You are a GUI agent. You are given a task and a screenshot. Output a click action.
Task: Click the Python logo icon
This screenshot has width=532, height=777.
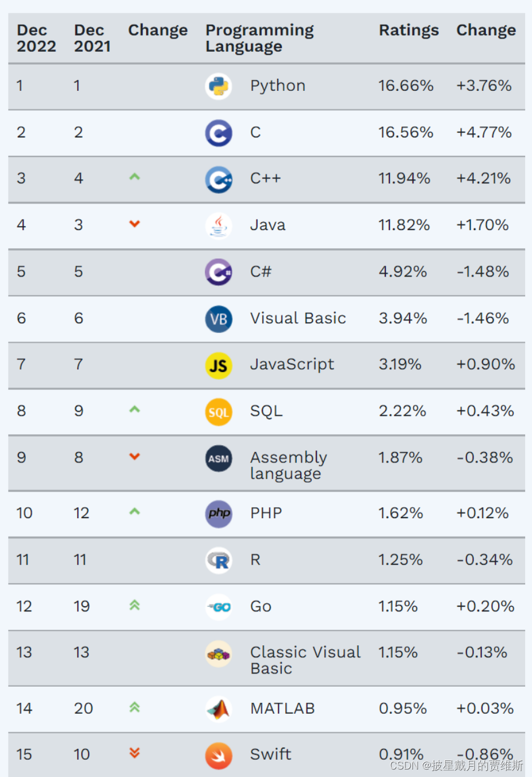pos(219,86)
